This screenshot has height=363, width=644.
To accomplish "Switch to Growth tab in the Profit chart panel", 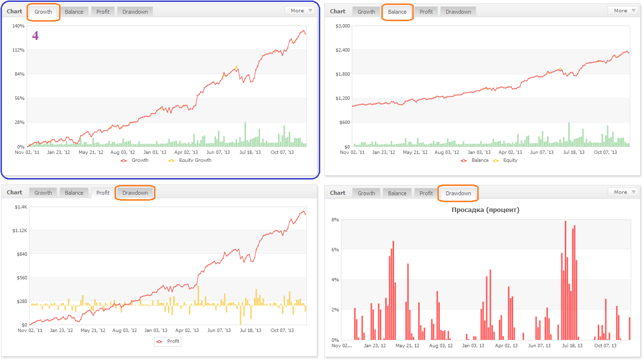I will 43,193.
